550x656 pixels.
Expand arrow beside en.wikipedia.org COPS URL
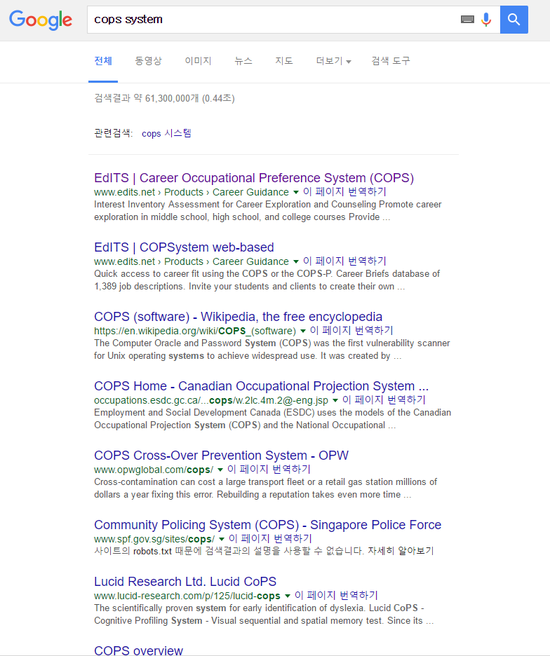point(303,331)
